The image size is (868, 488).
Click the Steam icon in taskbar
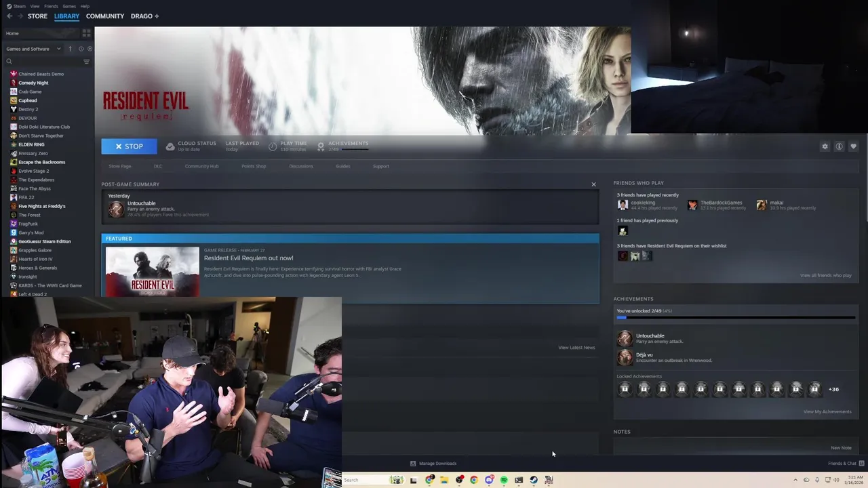tap(534, 480)
